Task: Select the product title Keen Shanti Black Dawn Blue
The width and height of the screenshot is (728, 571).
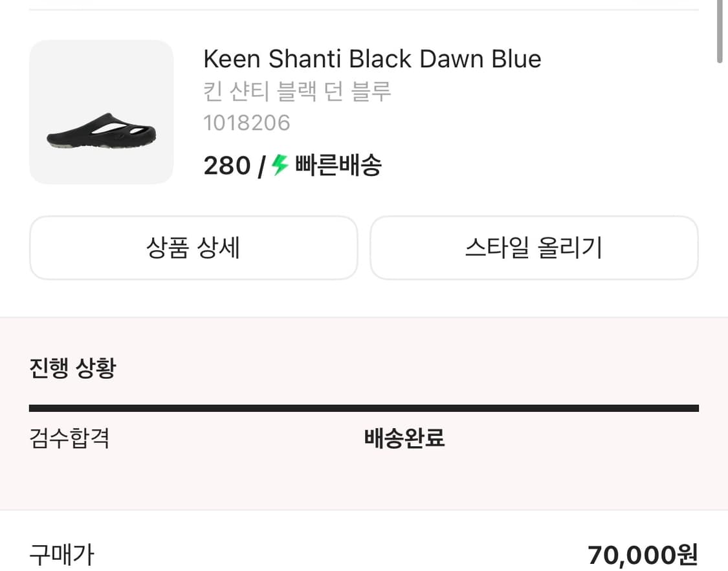Action: [x=372, y=59]
